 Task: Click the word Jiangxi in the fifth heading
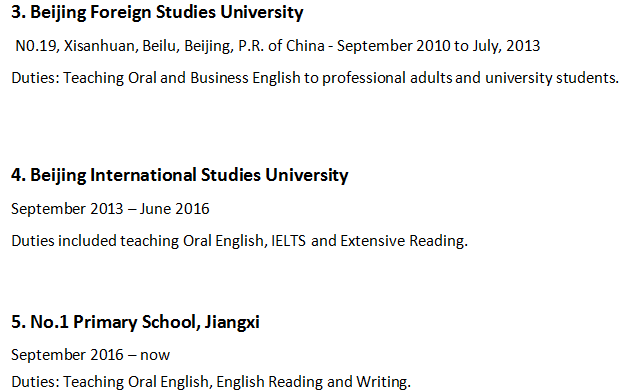pos(232,322)
